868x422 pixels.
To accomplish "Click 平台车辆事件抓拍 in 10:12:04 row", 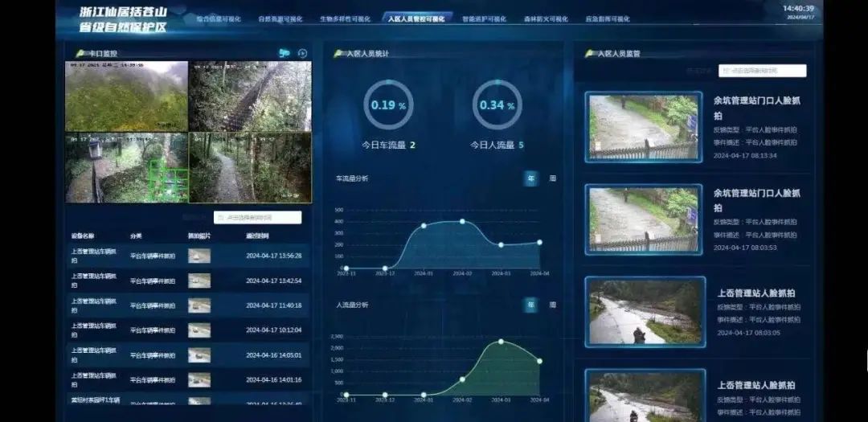I will coord(153,330).
